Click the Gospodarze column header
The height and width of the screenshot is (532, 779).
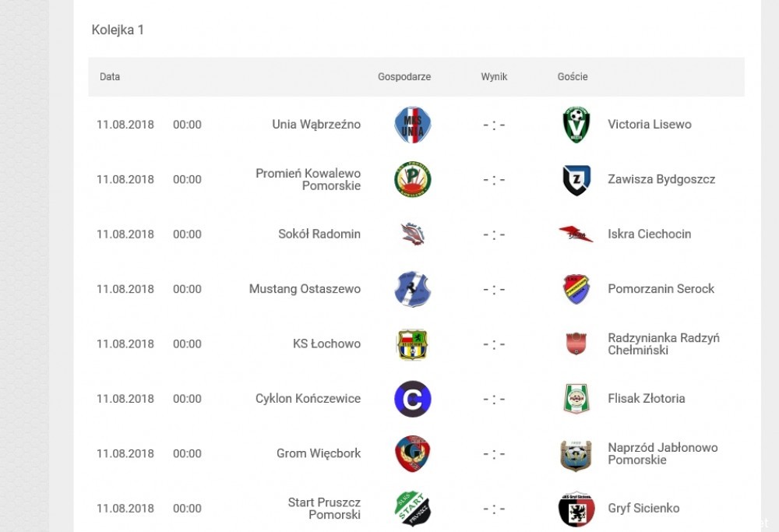404,76
